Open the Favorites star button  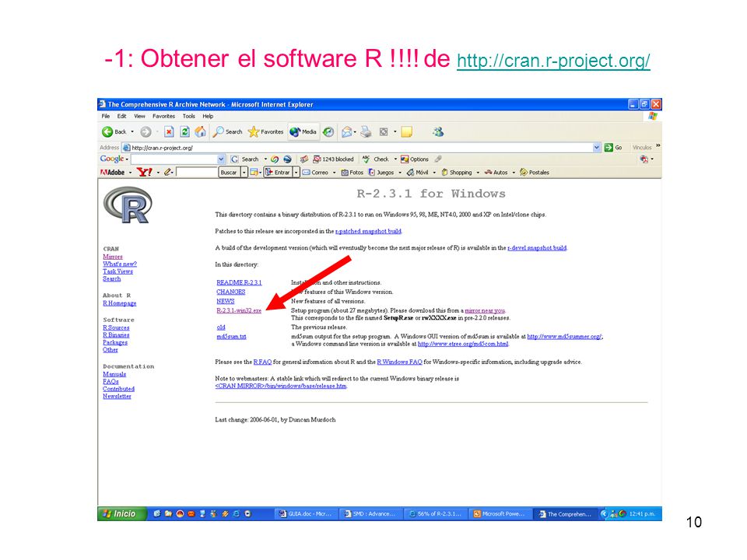266,132
